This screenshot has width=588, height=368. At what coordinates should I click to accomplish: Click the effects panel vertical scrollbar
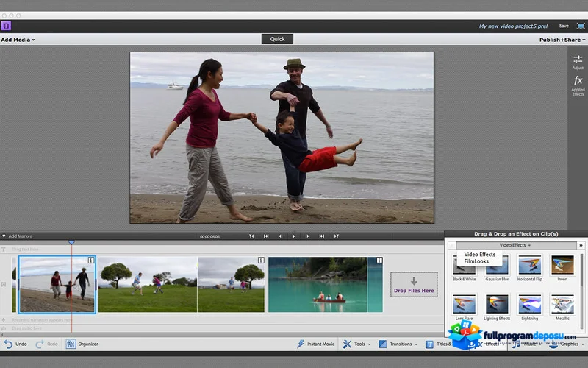click(x=581, y=291)
